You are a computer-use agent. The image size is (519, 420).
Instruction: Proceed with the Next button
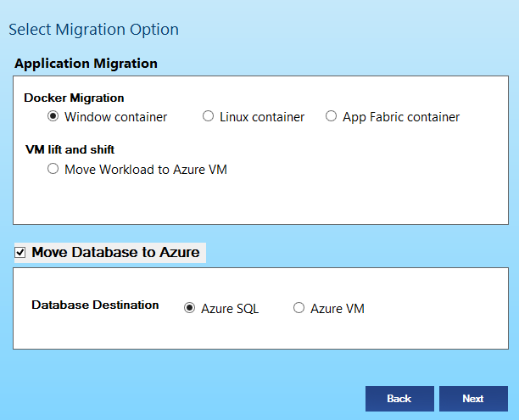[x=473, y=399]
